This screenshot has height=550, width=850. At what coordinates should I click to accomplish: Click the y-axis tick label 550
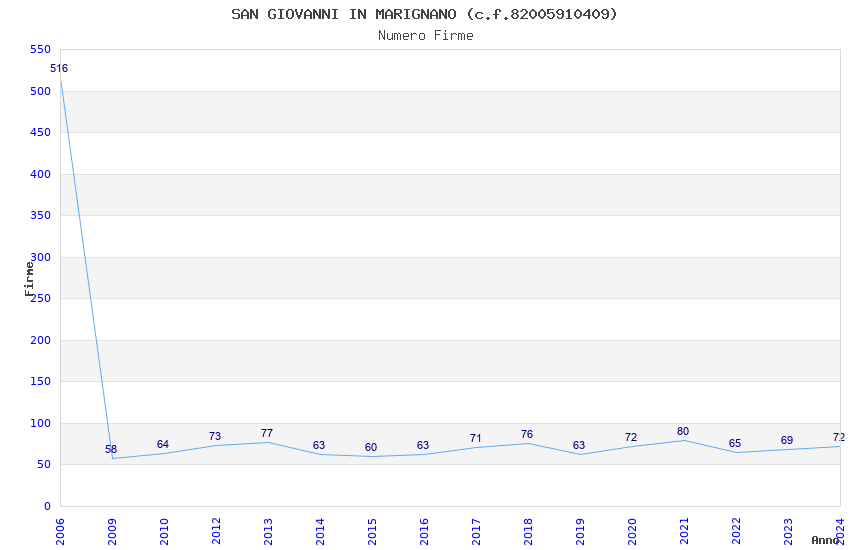pos(41,49)
